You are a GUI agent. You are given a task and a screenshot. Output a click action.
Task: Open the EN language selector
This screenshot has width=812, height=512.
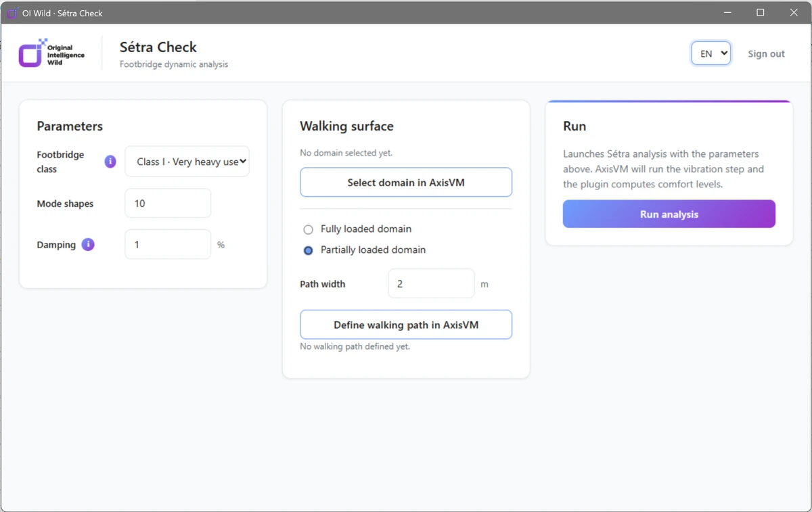710,53
